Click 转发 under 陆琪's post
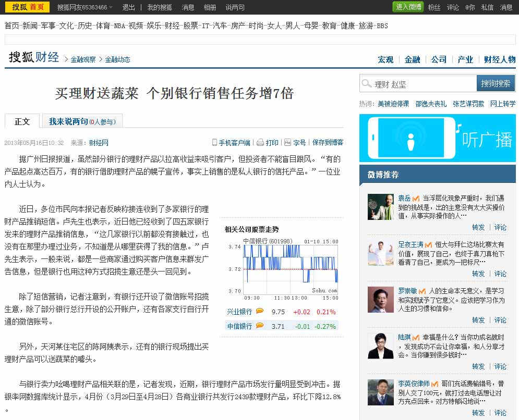 click(478, 366)
